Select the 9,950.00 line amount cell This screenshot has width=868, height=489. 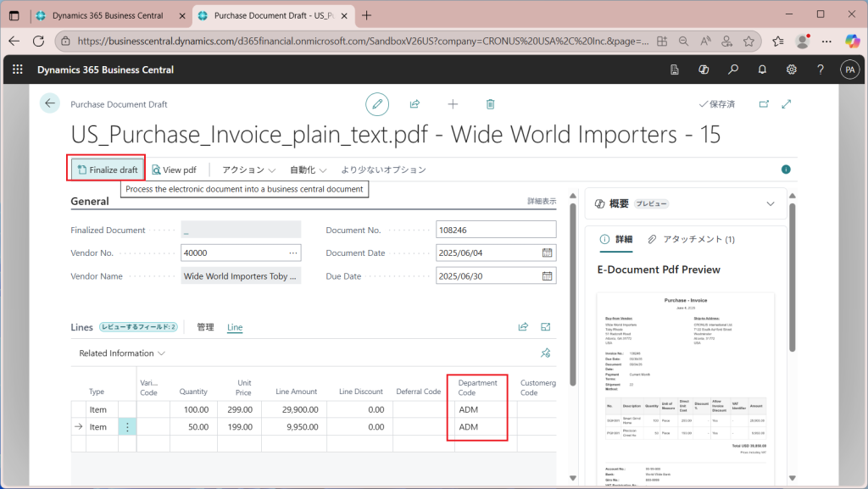pos(294,427)
